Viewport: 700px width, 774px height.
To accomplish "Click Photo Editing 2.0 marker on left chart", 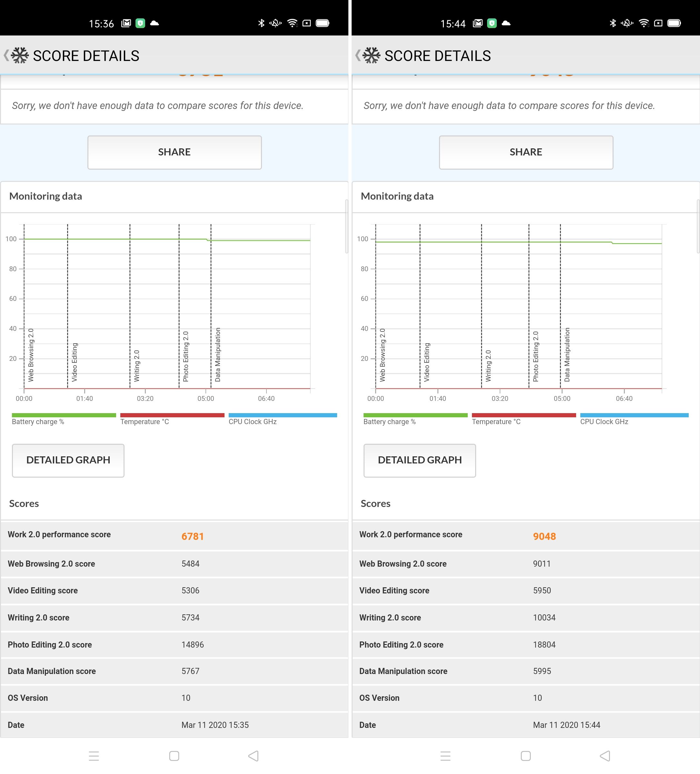I will point(185,356).
